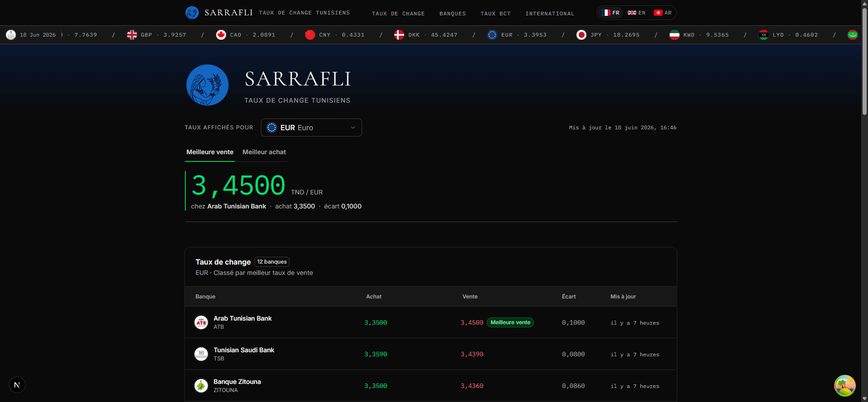
Task: Click the Banque Zitouna row name
Action: pyautogui.click(x=237, y=382)
